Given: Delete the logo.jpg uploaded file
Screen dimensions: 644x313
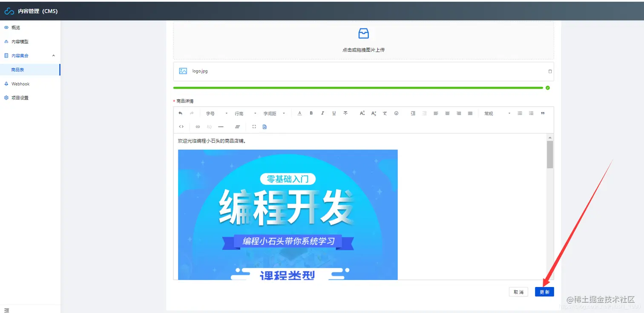Looking at the screenshot, I should click(x=550, y=71).
